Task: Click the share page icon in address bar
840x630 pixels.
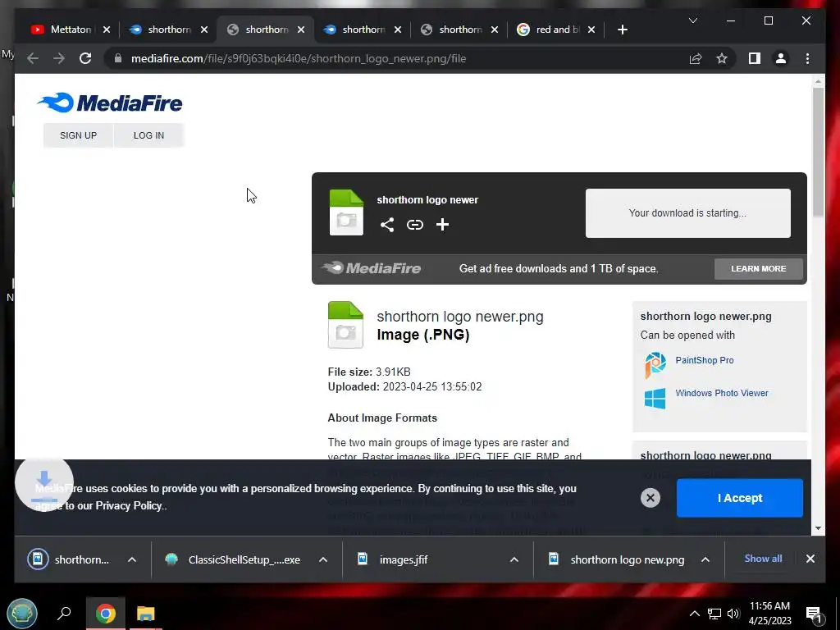Action: 696,58
